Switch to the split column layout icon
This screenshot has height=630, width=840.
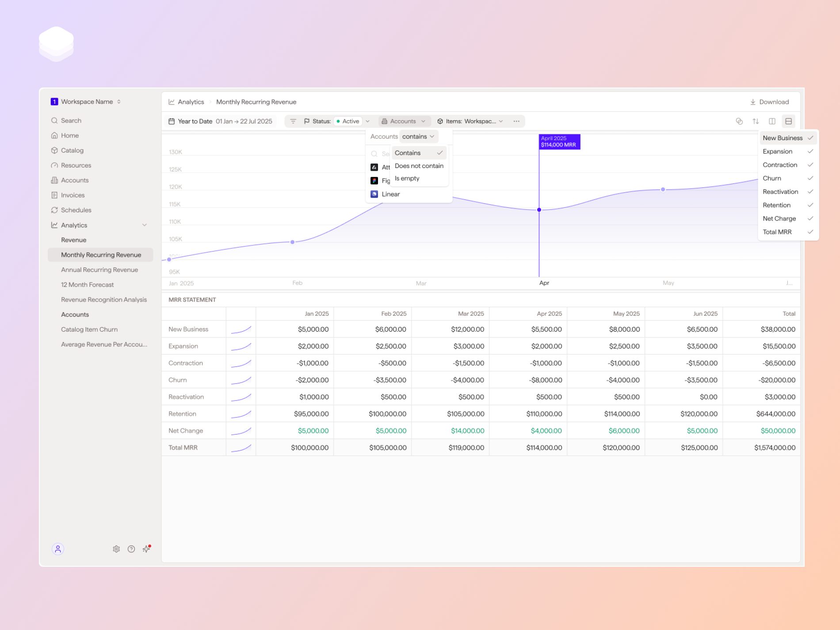772,121
